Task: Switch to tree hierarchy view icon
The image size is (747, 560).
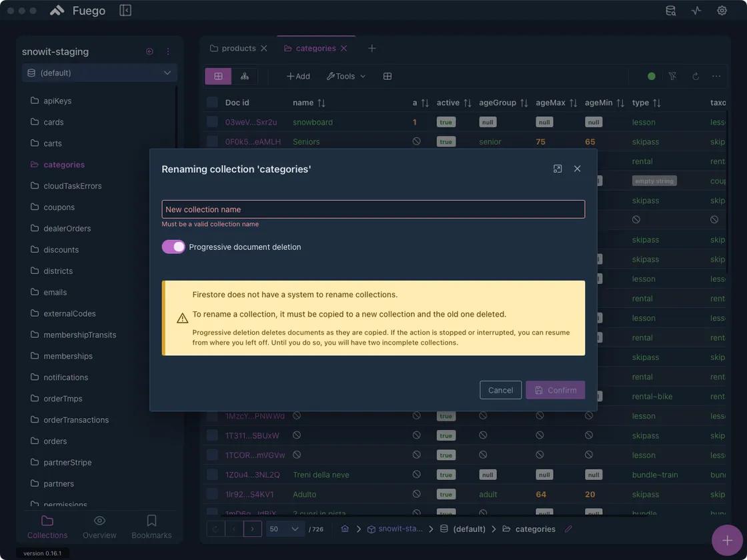Action: coord(244,76)
